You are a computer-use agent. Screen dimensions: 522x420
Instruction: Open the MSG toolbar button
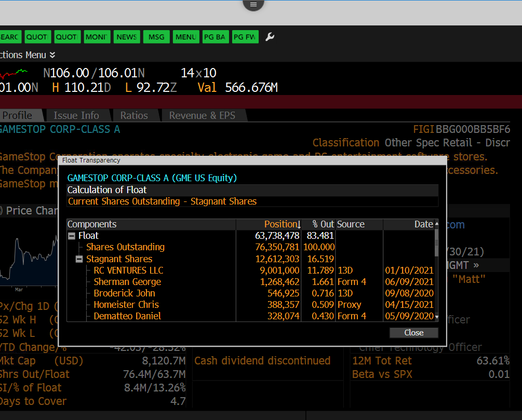coord(156,37)
